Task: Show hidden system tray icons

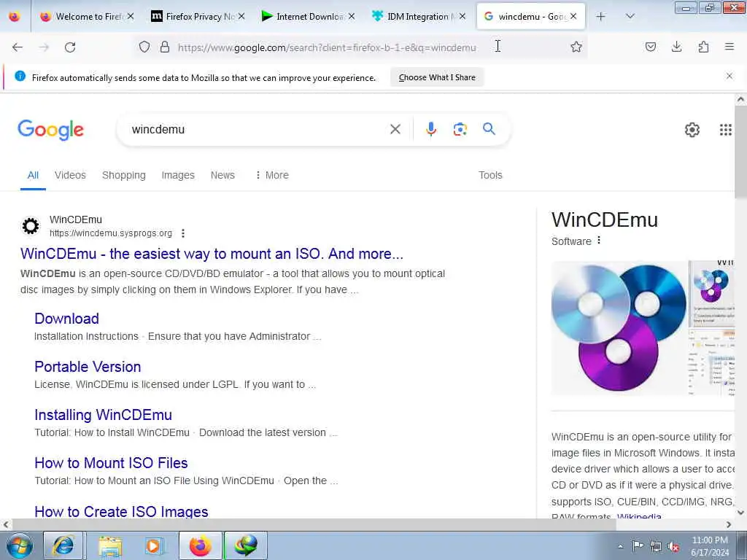Action: tap(620, 546)
